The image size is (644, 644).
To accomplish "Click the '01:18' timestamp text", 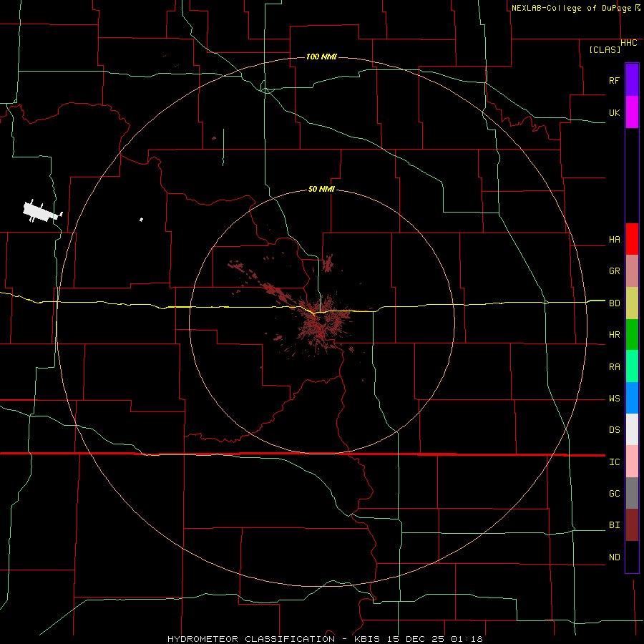I will 467,639.
